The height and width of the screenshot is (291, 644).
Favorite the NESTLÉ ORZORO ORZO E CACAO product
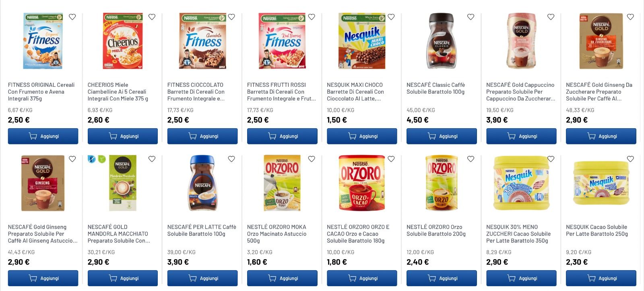point(390,159)
